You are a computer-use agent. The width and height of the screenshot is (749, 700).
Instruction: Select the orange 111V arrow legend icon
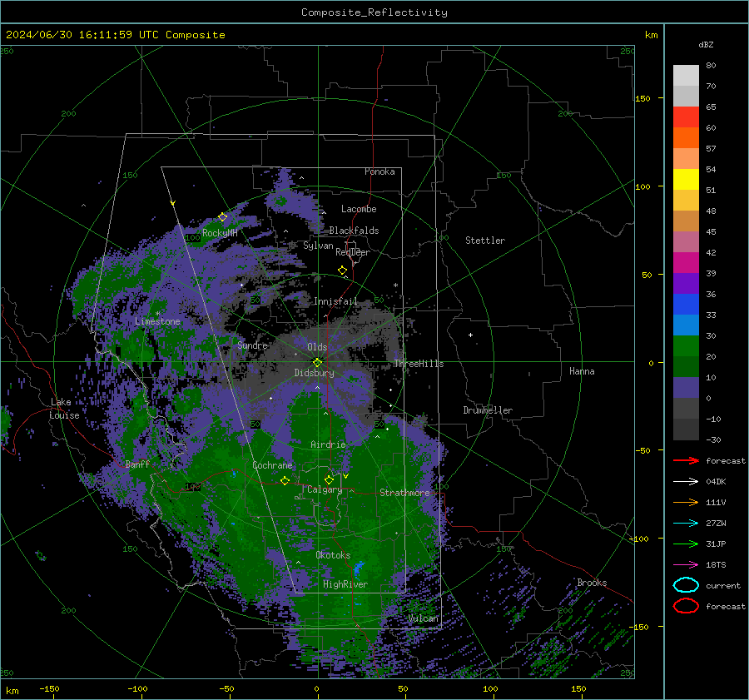tap(686, 502)
